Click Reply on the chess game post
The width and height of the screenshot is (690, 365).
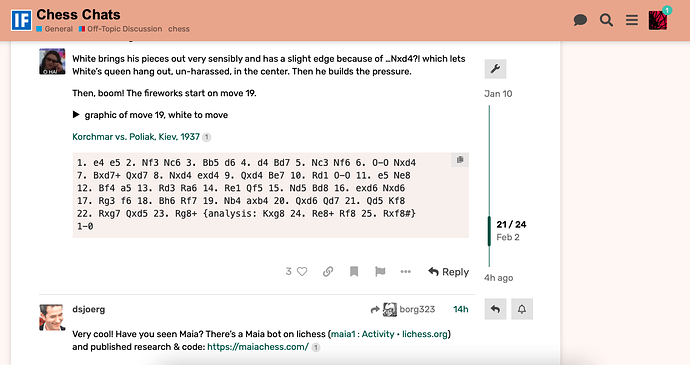pos(448,272)
